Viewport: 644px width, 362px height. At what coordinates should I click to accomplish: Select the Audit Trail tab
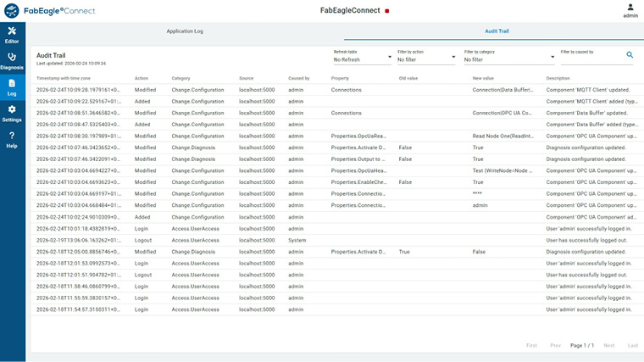(x=497, y=31)
